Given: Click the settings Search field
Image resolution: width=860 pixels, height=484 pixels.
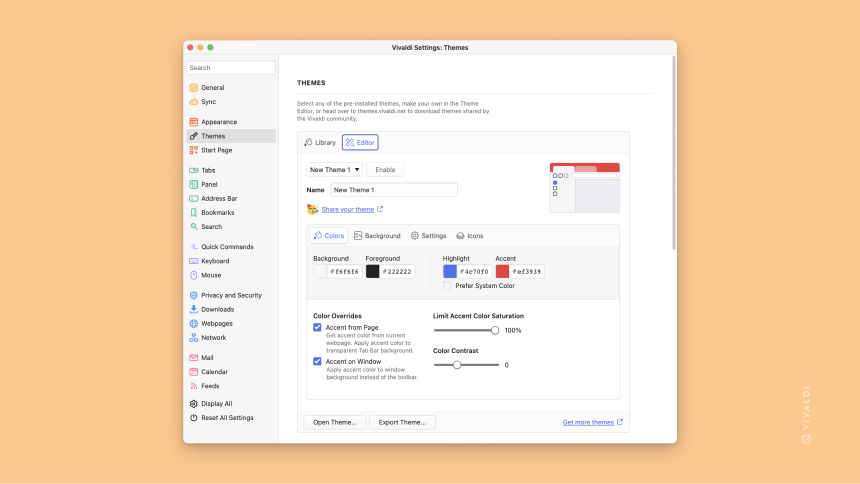Looking at the screenshot, I should [231, 67].
